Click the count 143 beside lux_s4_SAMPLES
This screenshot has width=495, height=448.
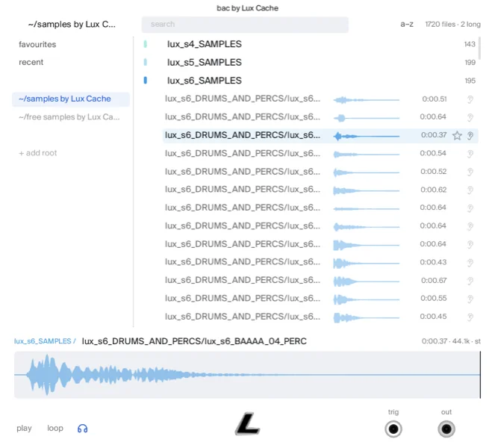coord(470,44)
